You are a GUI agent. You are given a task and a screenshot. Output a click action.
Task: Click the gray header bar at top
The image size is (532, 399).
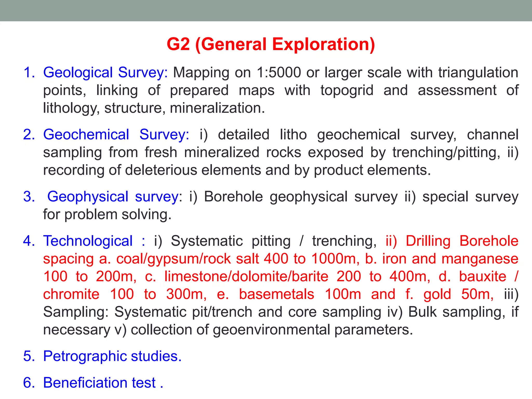click(x=266, y=10)
